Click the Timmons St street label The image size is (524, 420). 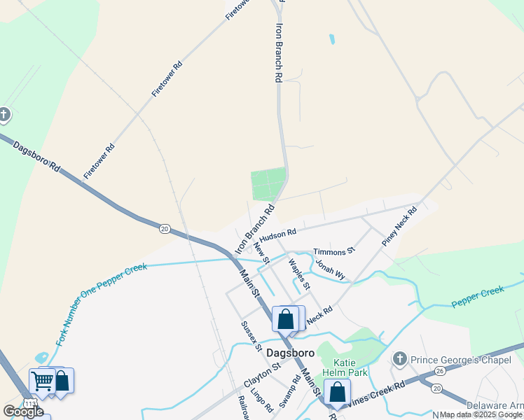[x=333, y=251]
